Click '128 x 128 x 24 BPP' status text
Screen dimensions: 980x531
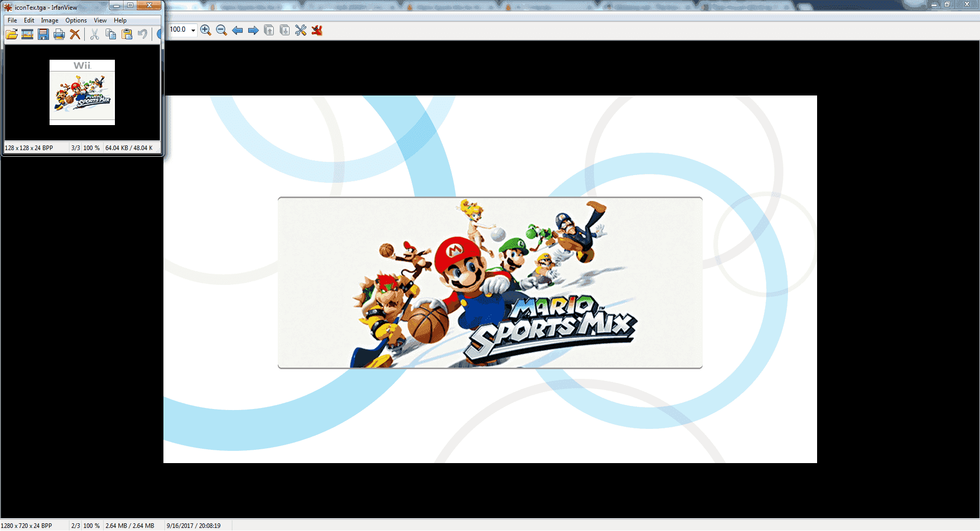pos(29,148)
